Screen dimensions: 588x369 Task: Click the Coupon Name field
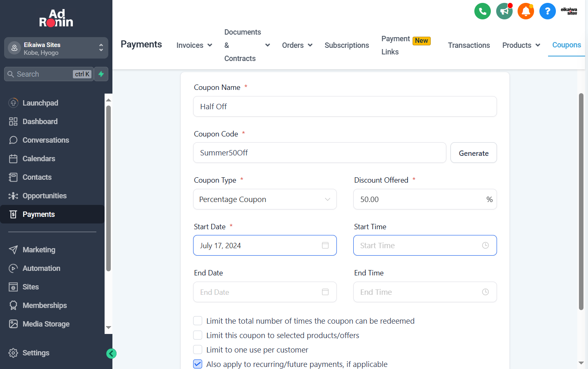(345, 106)
